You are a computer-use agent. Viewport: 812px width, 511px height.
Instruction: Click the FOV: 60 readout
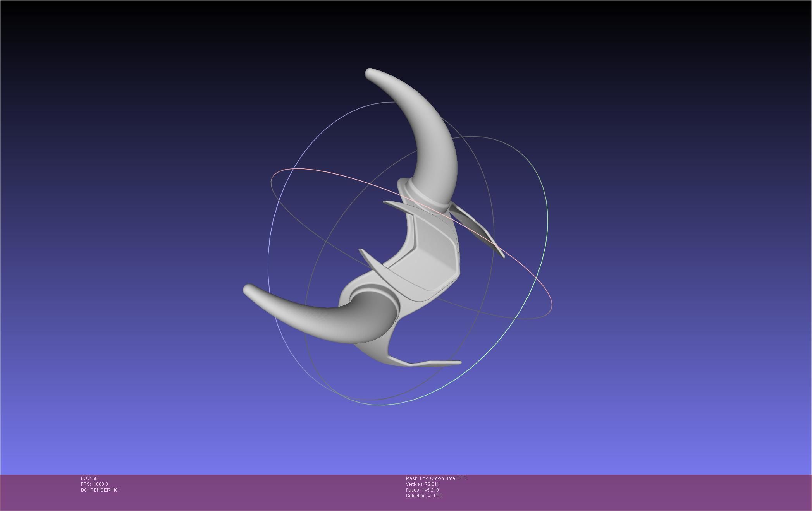tap(89, 478)
